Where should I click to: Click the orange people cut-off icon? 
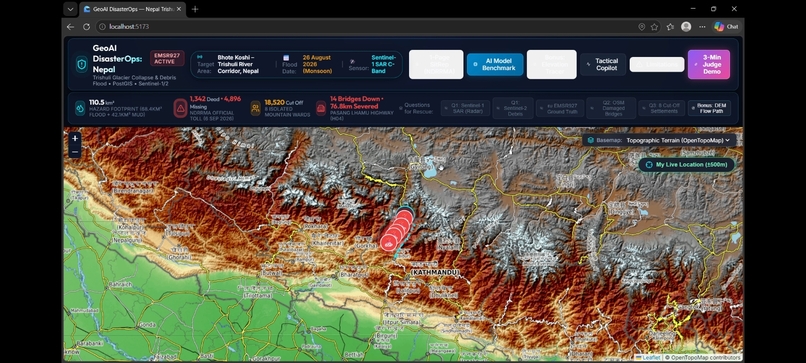(255, 108)
